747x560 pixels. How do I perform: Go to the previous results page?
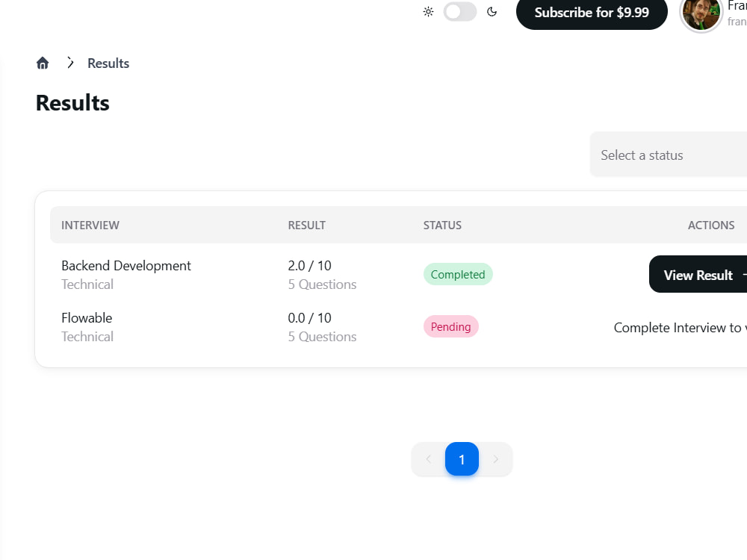click(428, 459)
